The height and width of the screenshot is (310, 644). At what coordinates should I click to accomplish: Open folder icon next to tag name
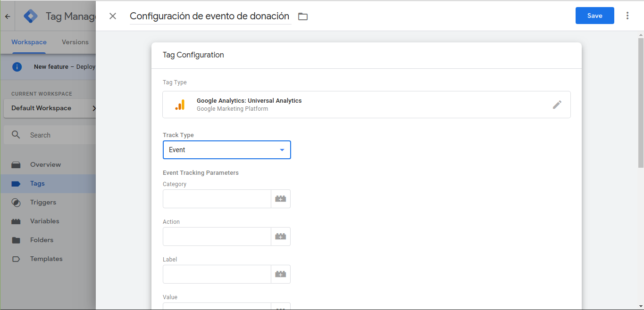pos(303,16)
